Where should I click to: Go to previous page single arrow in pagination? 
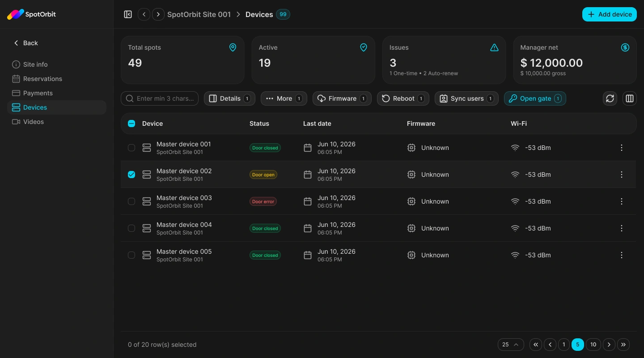click(x=550, y=345)
